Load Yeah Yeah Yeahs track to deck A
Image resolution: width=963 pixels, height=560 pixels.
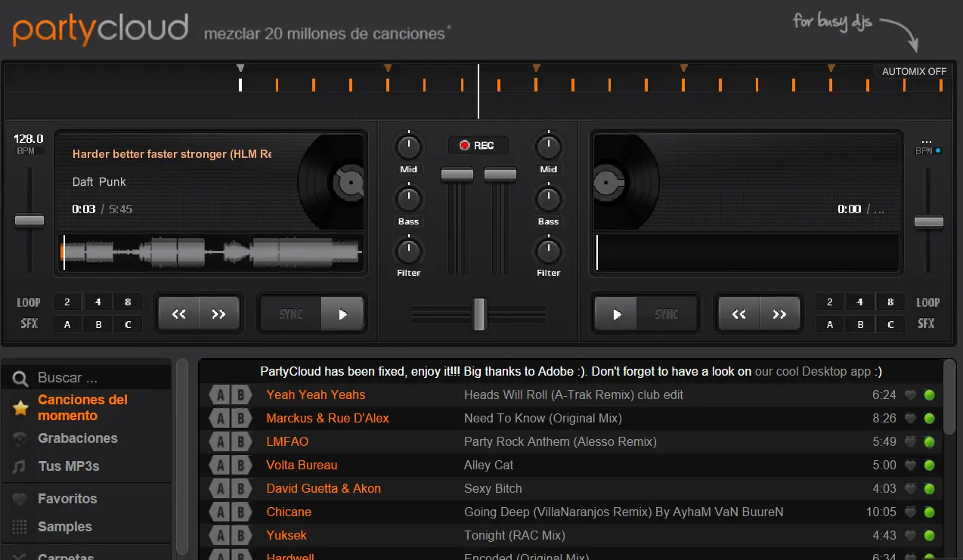[x=219, y=394]
